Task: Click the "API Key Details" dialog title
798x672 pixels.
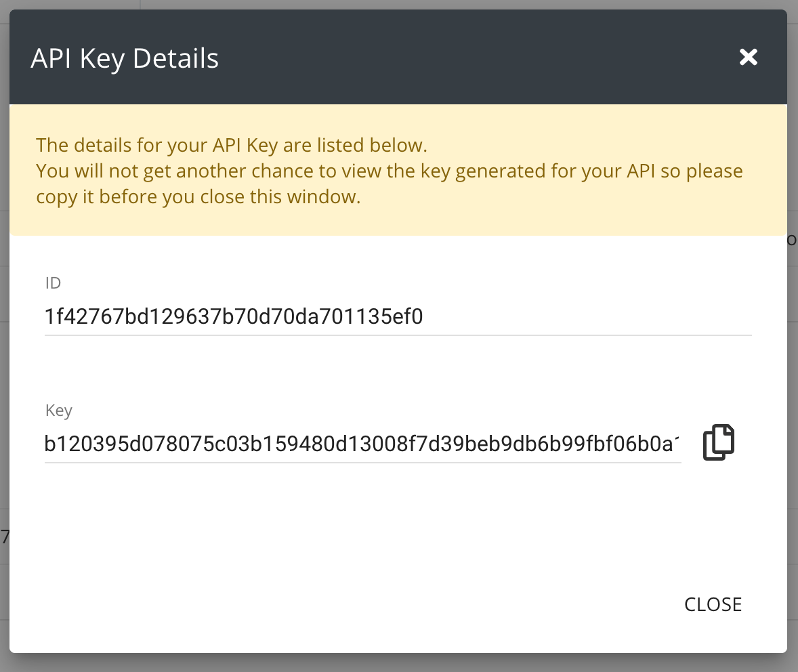Action: pos(125,58)
